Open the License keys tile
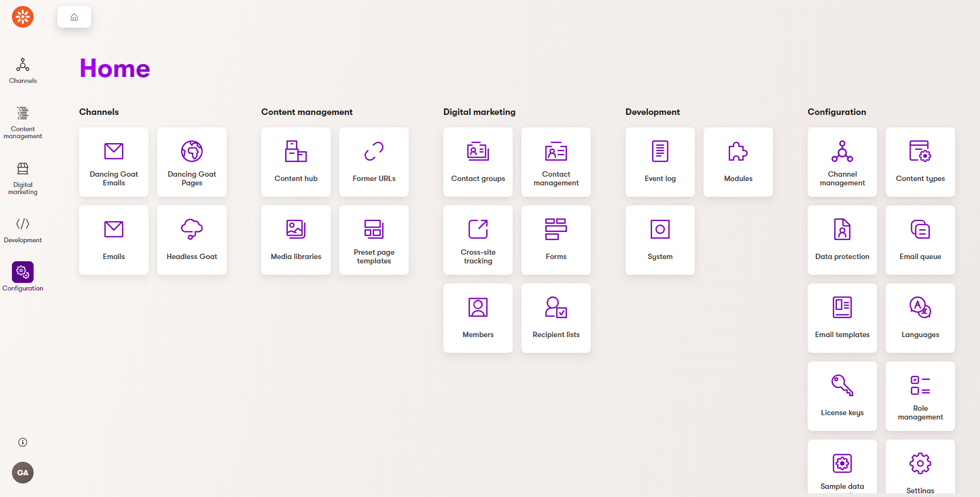The height and width of the screenshot is (497, 980). point(842,396)
